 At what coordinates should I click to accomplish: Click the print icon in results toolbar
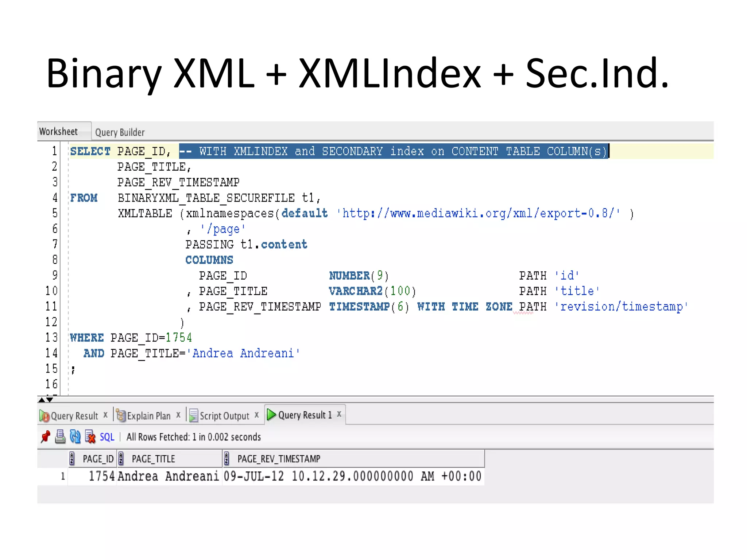point(60,436)
